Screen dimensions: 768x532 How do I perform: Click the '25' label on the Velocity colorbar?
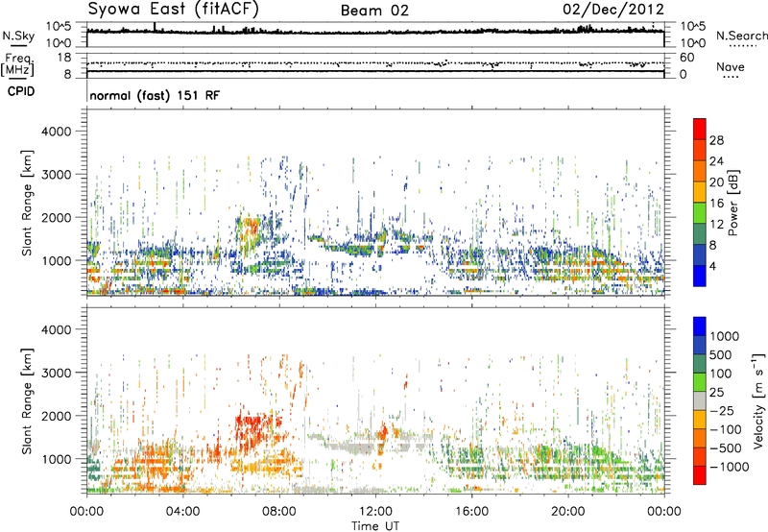tap(717, 393)
